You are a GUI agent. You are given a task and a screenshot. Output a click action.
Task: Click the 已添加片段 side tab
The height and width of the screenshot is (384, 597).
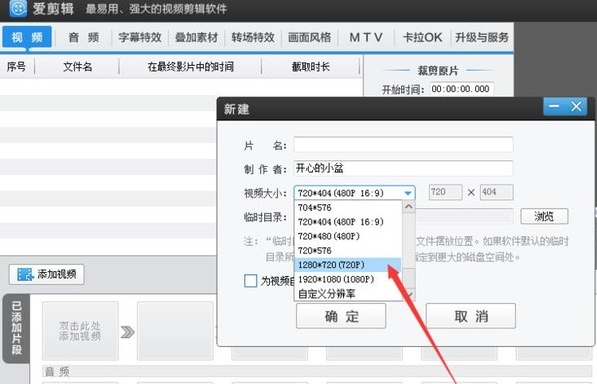[16, 328]
